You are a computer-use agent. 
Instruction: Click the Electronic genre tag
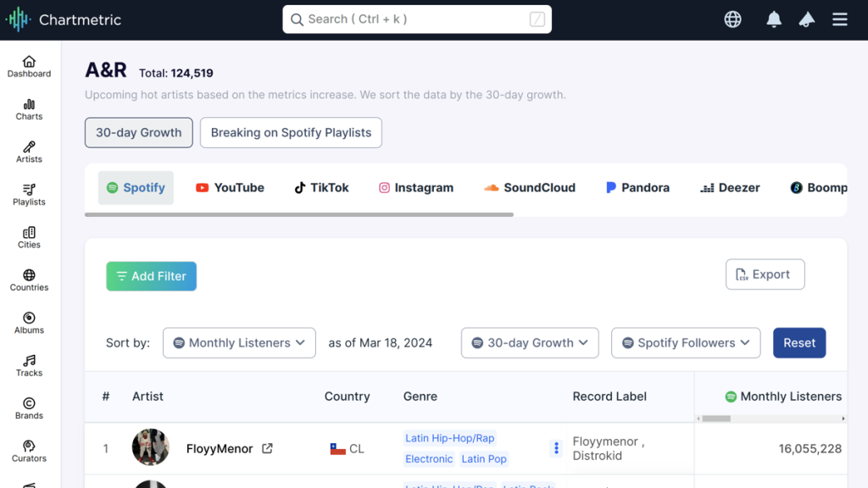point(428,458)
